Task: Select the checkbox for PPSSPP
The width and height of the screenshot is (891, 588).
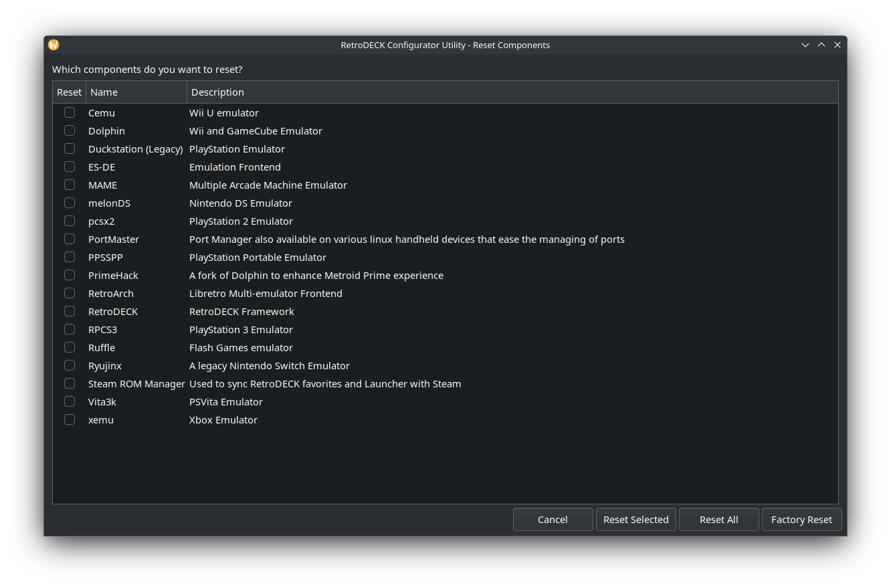Action: [70, 257]
